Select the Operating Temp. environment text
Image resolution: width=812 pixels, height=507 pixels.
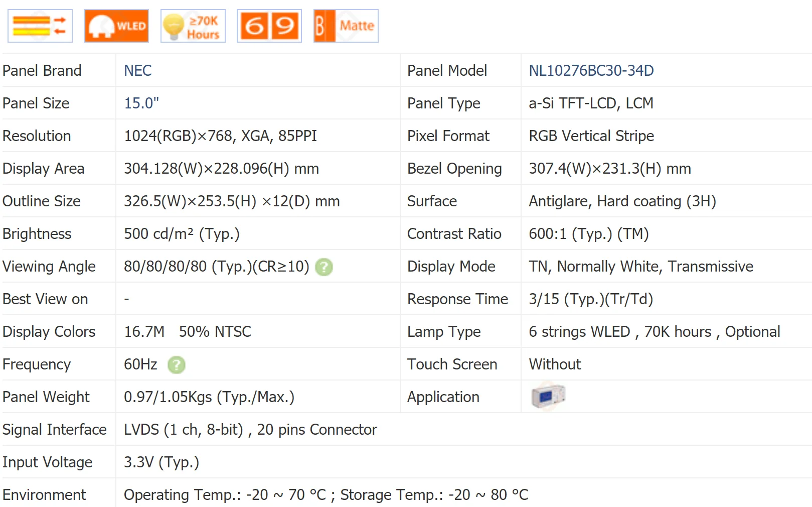point(225,495)
